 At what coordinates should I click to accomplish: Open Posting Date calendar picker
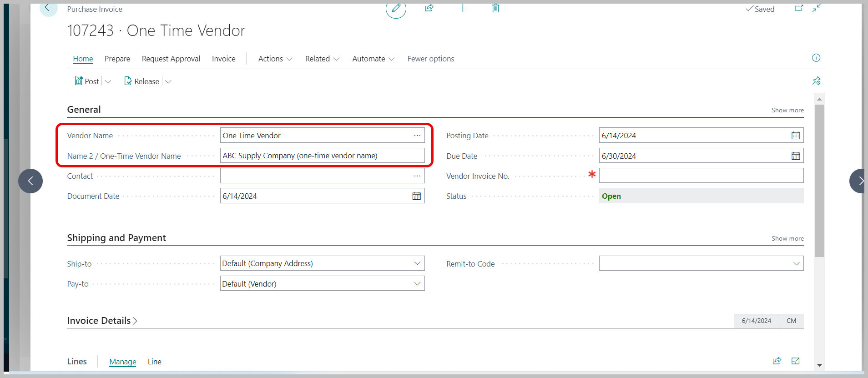pyautogui.click(x=796, y=136)
